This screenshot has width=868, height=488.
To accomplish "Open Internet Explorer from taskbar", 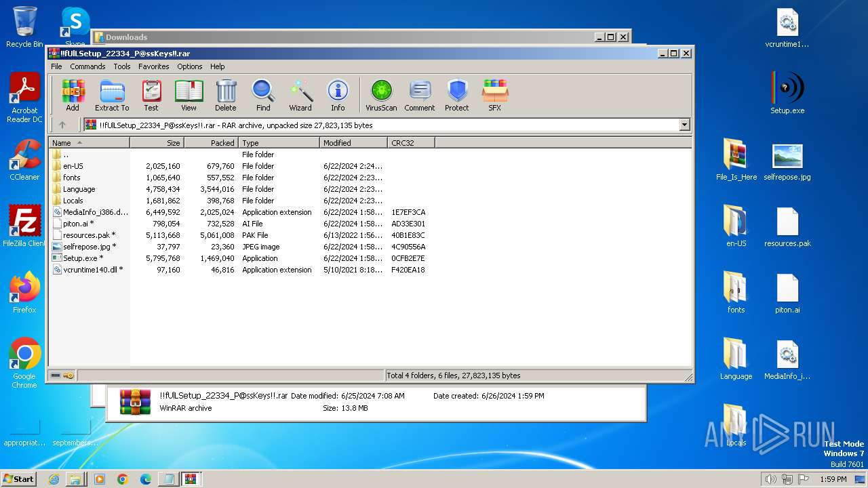I will tap(54, 479).
